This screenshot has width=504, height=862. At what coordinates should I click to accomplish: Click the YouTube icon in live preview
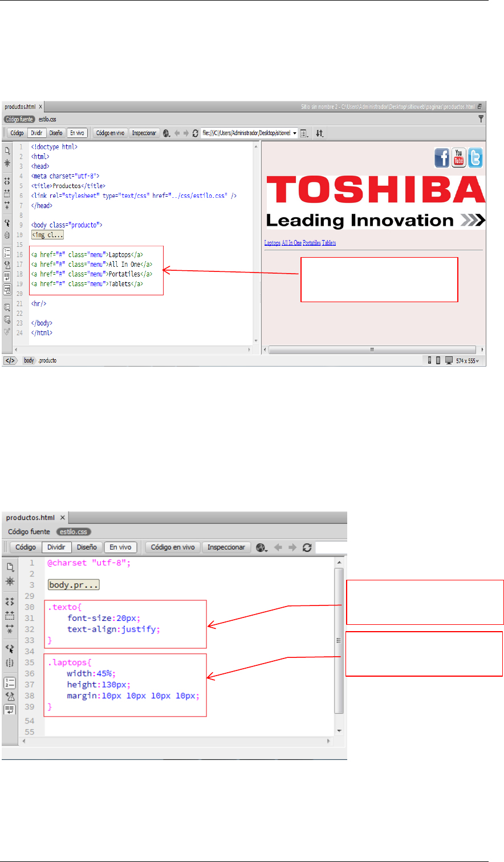(x=458, y=157)
